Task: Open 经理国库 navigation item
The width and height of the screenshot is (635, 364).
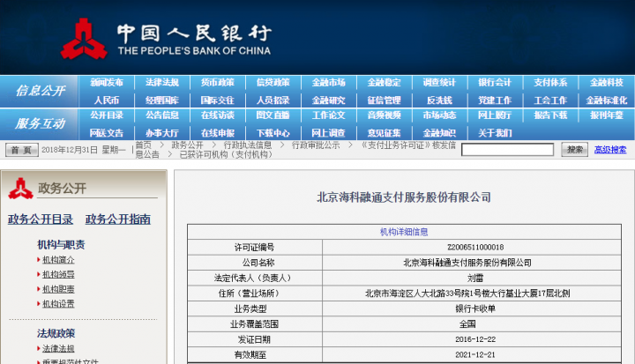Action: point(162,100)
